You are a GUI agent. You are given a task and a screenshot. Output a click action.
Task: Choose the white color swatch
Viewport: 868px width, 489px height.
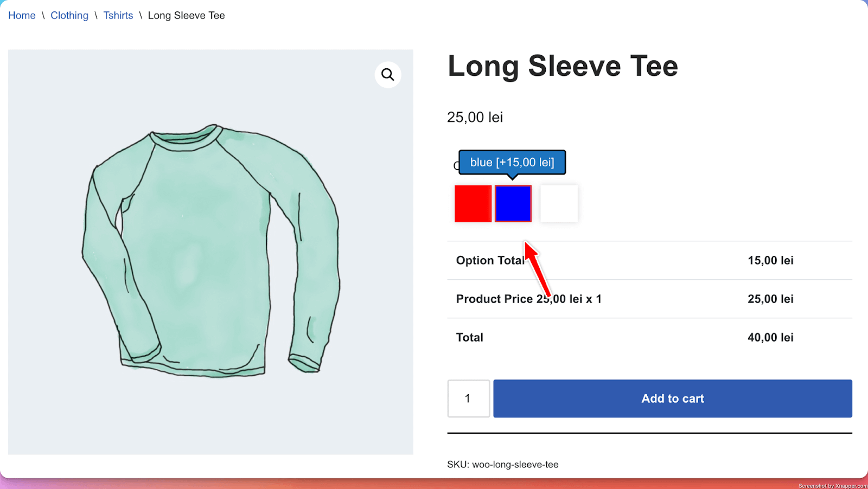tap(559, 204)
